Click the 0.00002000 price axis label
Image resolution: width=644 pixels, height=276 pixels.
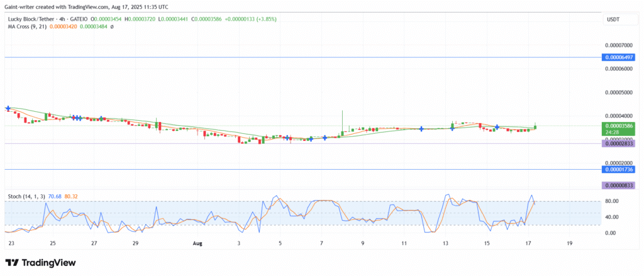[x=619, y=163]
